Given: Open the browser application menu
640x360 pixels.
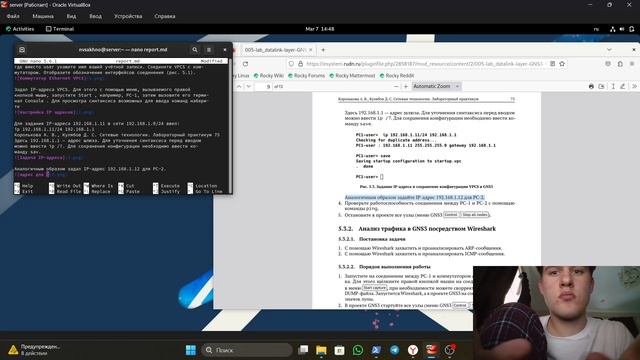Looking at the screenshot, I should click(x=632, y=64).
